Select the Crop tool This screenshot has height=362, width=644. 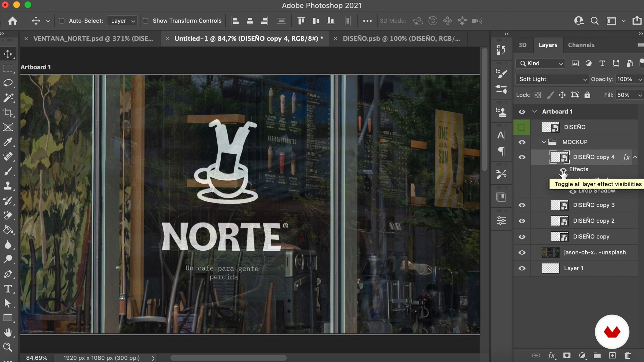click(8, 113)
